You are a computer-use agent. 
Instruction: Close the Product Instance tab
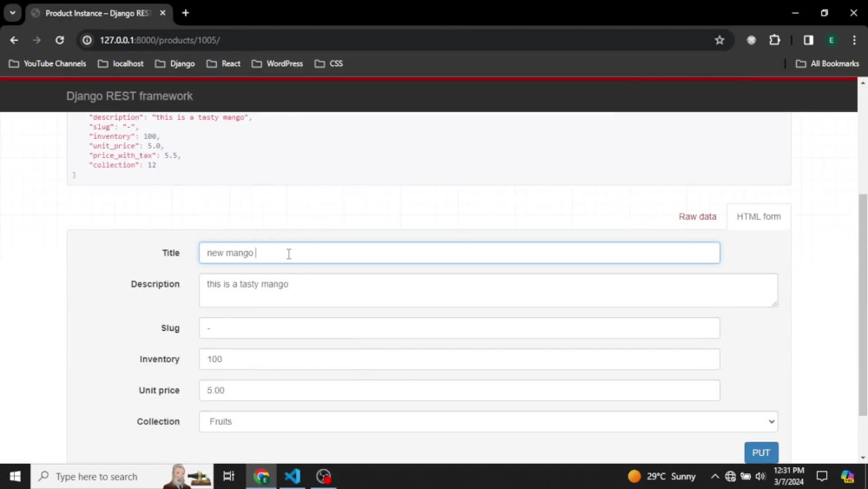coord(162,13)
